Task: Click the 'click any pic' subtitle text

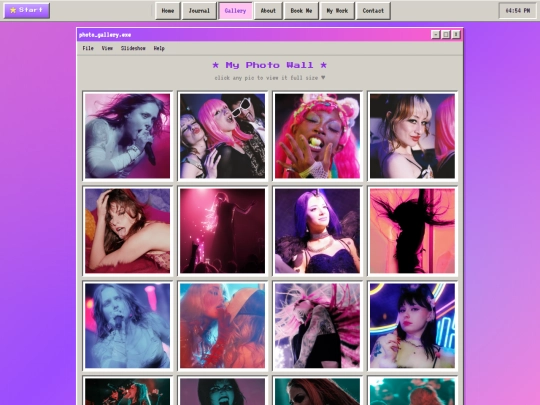Action: (270, 78)
